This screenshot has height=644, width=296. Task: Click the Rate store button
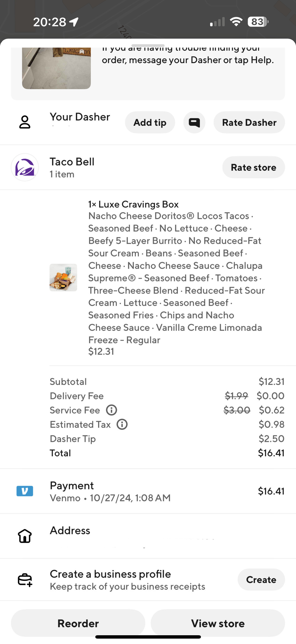pos(254,167)
